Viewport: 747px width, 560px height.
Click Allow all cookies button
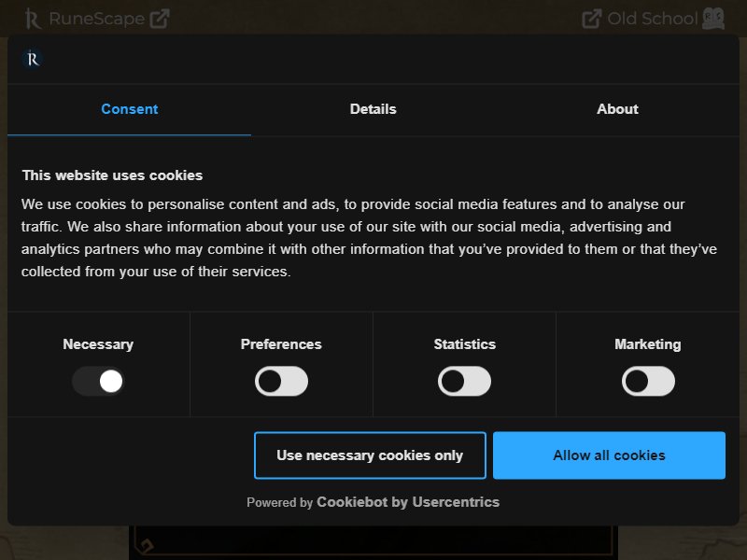(x=610, y=455)
